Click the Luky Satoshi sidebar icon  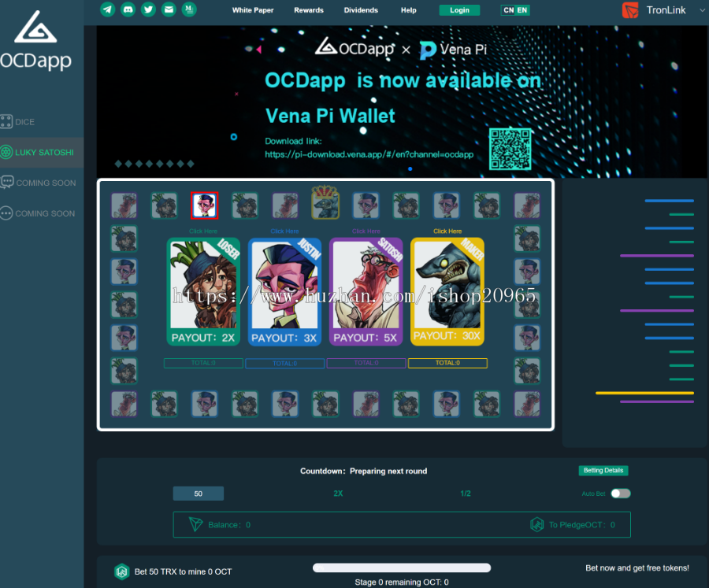click(x=6, y=152)
